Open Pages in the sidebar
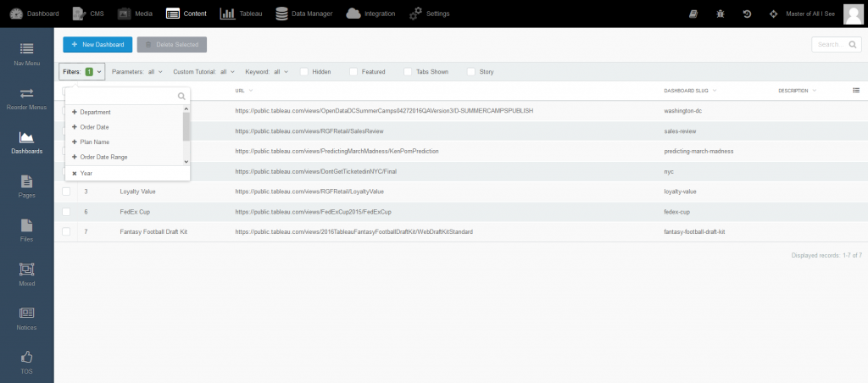This screenshot has width=868, height=383. click(27, 186)
